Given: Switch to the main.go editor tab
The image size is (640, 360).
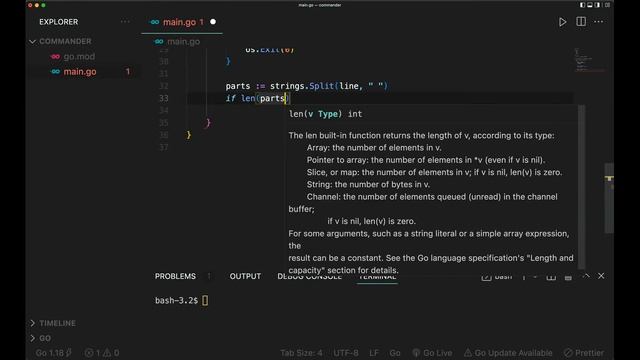Looking at the screenshot, I should pyautogui.click(x=182, y=22).
